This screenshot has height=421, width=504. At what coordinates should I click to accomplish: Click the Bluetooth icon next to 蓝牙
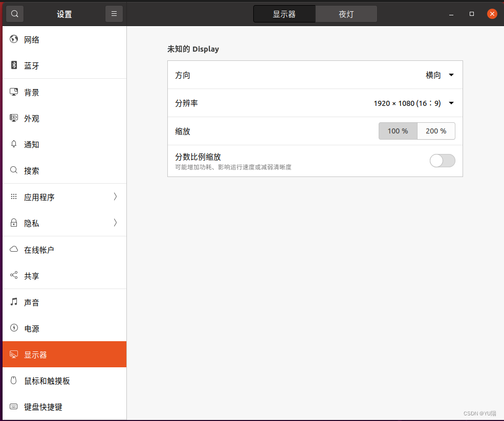click(14, 65)
